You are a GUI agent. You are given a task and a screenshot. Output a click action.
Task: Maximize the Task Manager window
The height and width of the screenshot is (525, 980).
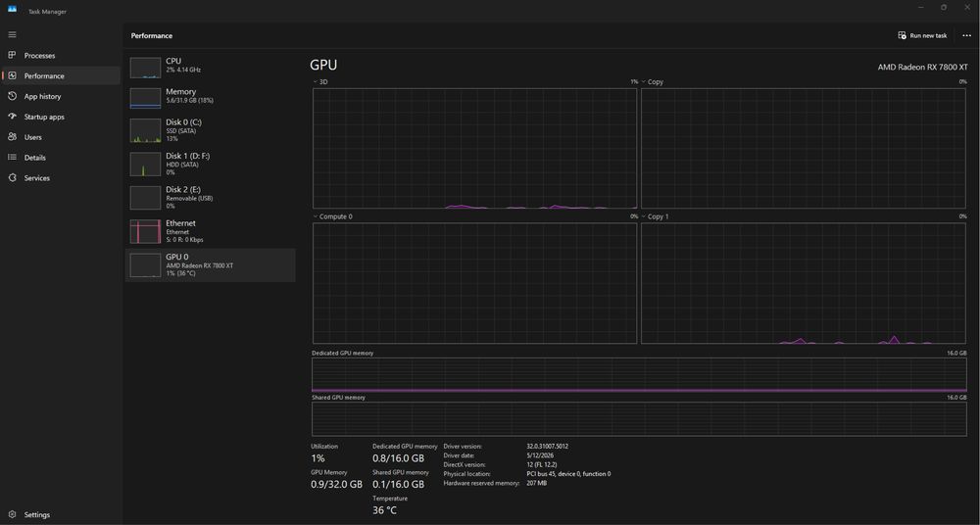pyautogui.click(x=944, y=7)
